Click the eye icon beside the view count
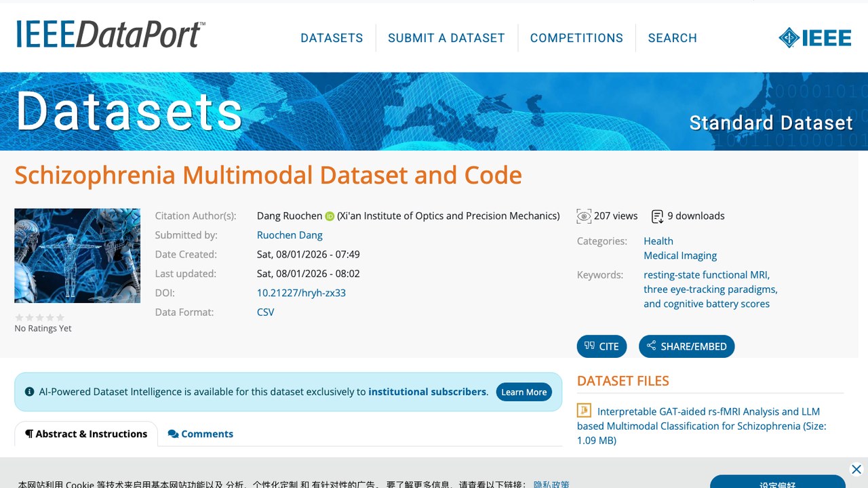The height and width of the screenshot is (488, 868). (584, 216)
